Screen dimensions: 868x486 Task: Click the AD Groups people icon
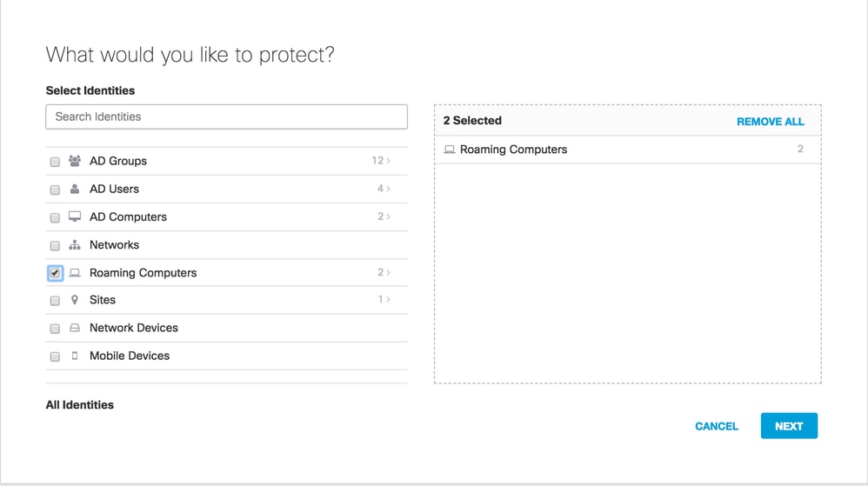[75, 161]
